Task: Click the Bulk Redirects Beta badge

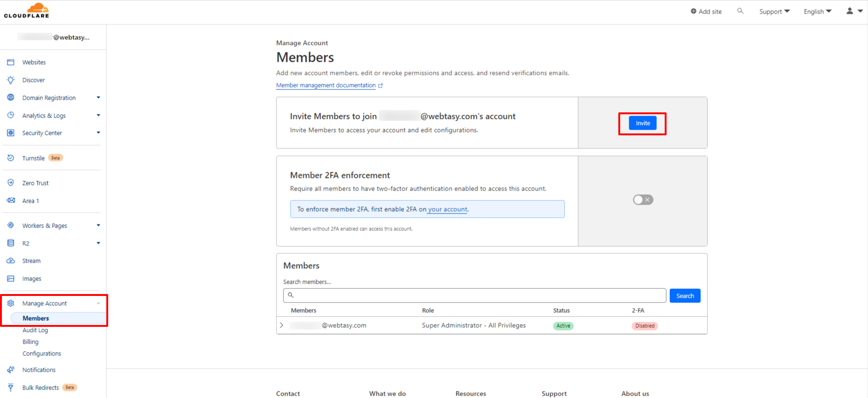Action: click(70, 387)
